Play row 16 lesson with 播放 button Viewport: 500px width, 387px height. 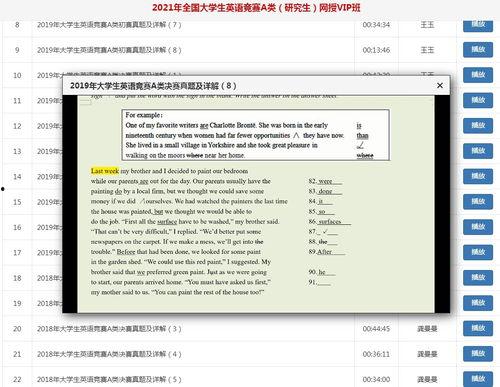pos(478,227)
